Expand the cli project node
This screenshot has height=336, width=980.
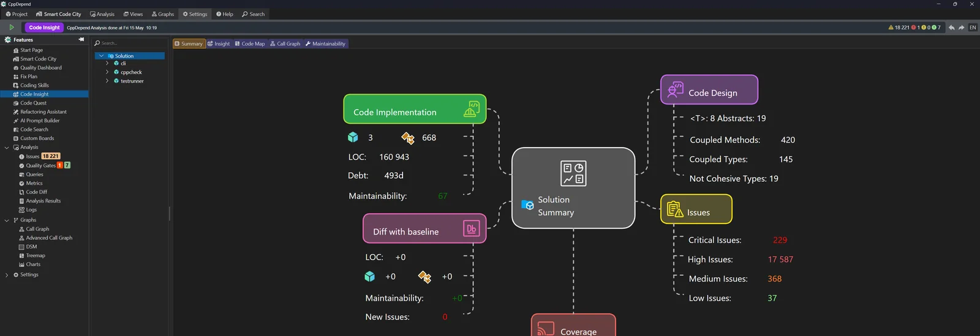tap(107, 63)
